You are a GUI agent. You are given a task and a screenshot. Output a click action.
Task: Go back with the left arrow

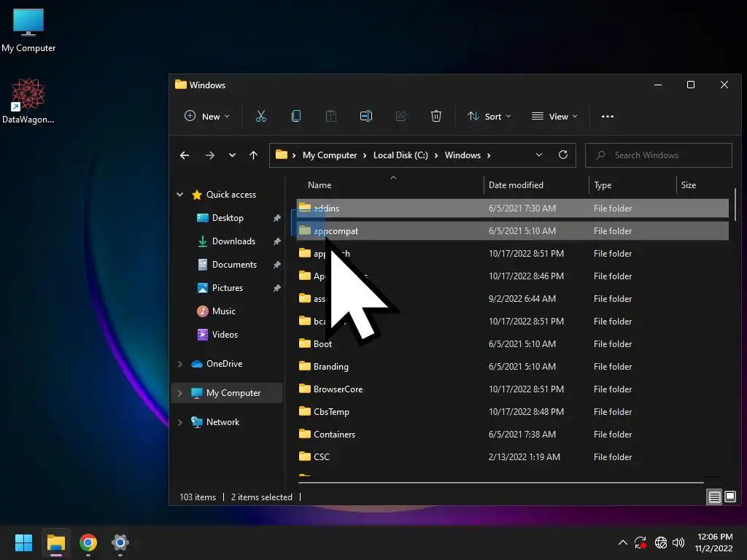[185, 155]
